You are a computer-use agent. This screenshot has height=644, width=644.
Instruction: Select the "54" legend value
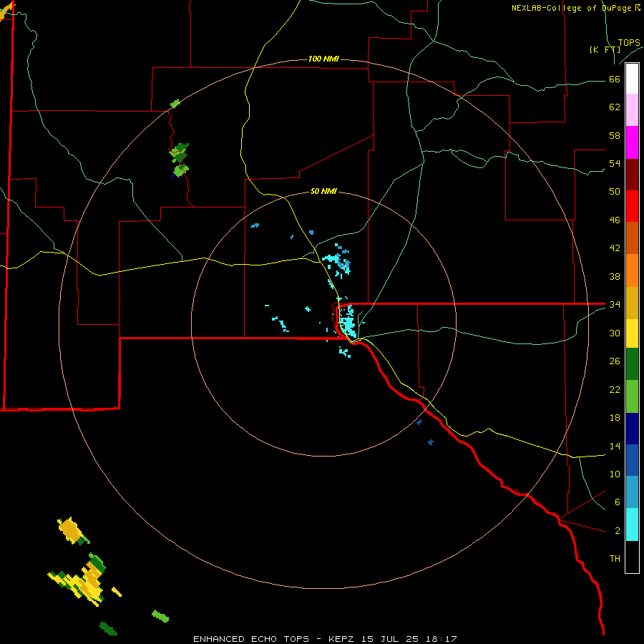(615, 163)
